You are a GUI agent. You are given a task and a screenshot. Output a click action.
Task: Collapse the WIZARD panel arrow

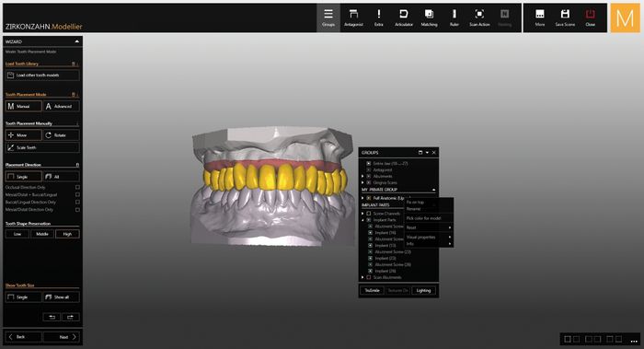pos(76,41)
